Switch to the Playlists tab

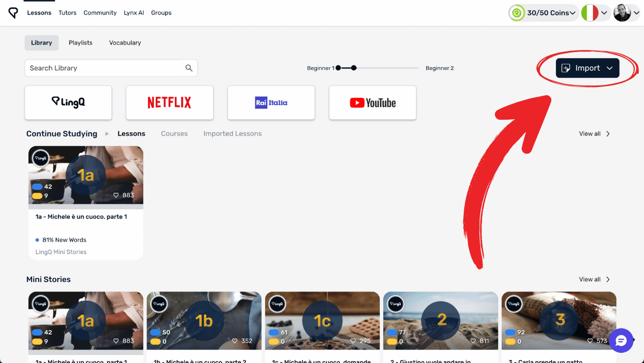point(80,42)
